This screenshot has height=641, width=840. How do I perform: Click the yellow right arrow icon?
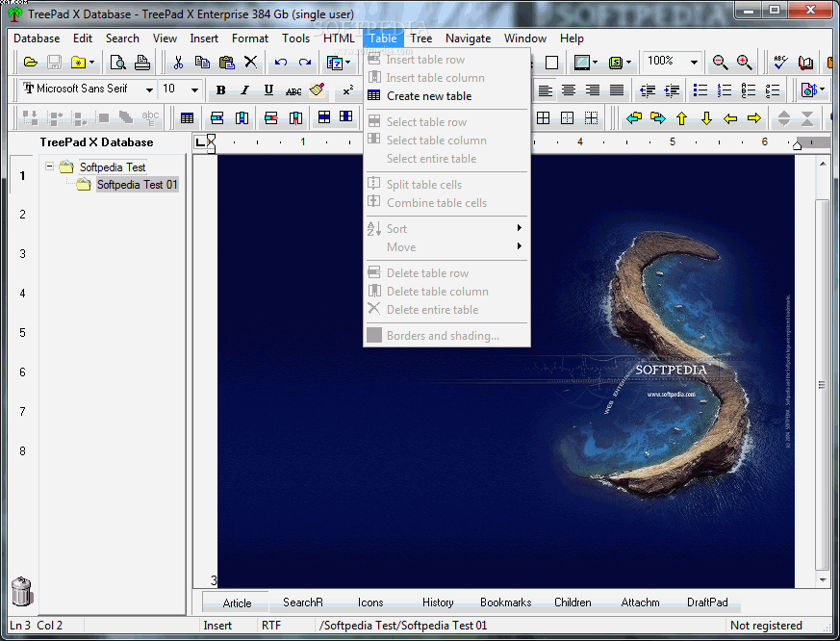(754, 118)
